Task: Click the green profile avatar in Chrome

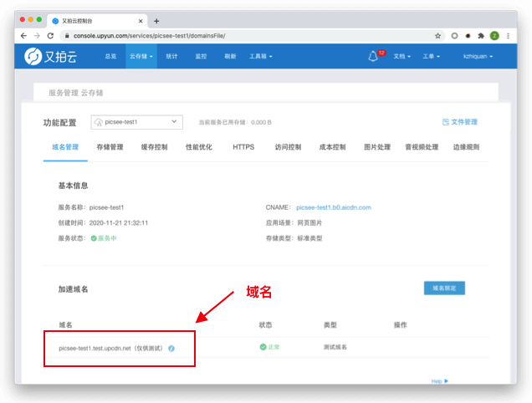Action: 494,36
